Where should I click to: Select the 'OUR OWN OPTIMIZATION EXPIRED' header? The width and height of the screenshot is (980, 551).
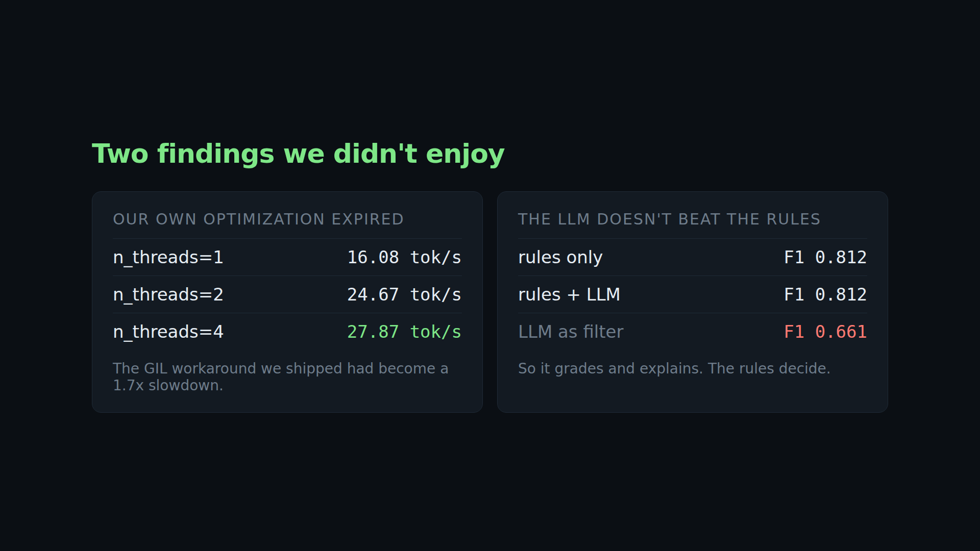point(258,219)
